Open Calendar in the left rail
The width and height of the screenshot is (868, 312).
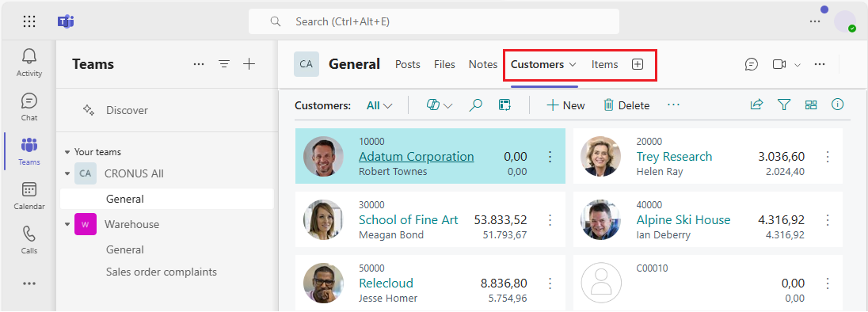pyautogui.click(x=29, y=196)
